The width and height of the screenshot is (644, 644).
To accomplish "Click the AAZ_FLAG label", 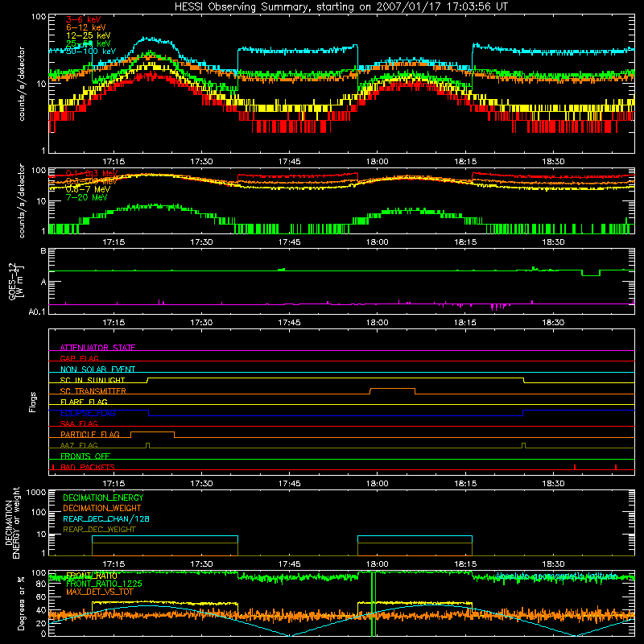I will [x=79, y=445].
